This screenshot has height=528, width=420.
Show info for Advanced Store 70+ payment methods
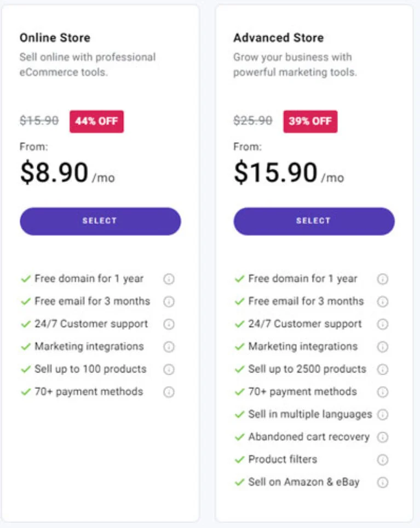[383, 392]
